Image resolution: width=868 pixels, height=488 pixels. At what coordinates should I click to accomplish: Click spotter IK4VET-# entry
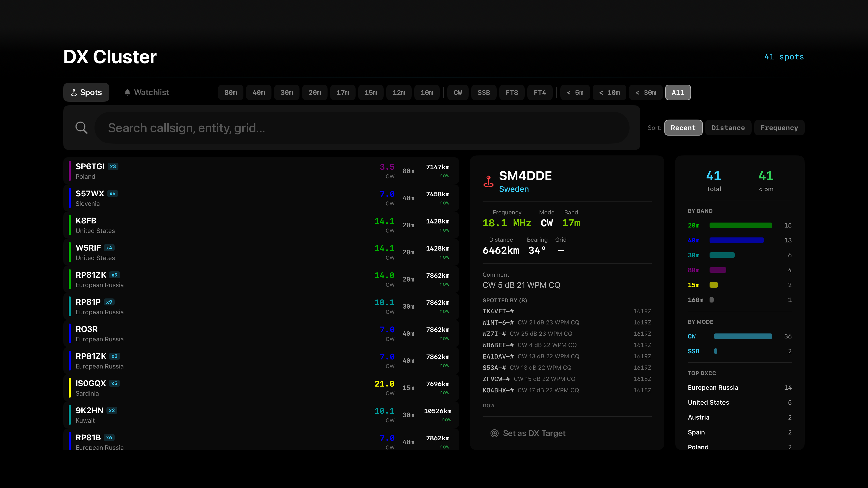pyautogui.click(x=567, y=311)
